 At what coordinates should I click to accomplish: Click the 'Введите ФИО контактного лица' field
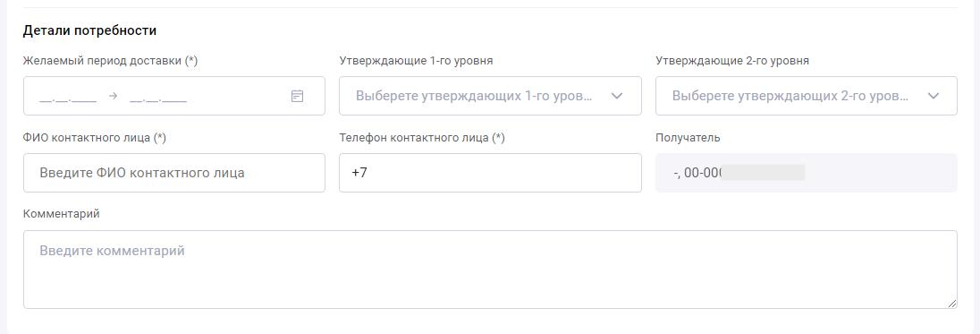point(174,173)
